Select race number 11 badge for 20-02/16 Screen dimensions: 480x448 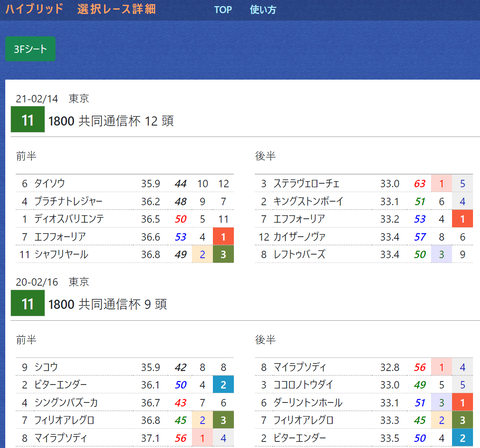[x=28, y=303]
